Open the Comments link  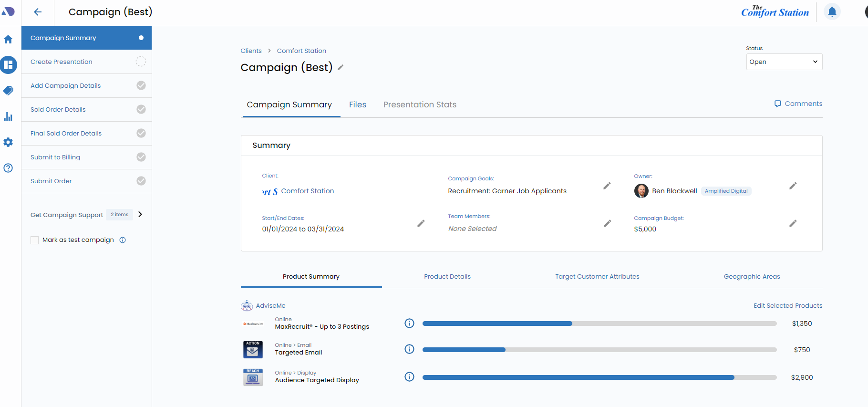click(798, 104)
